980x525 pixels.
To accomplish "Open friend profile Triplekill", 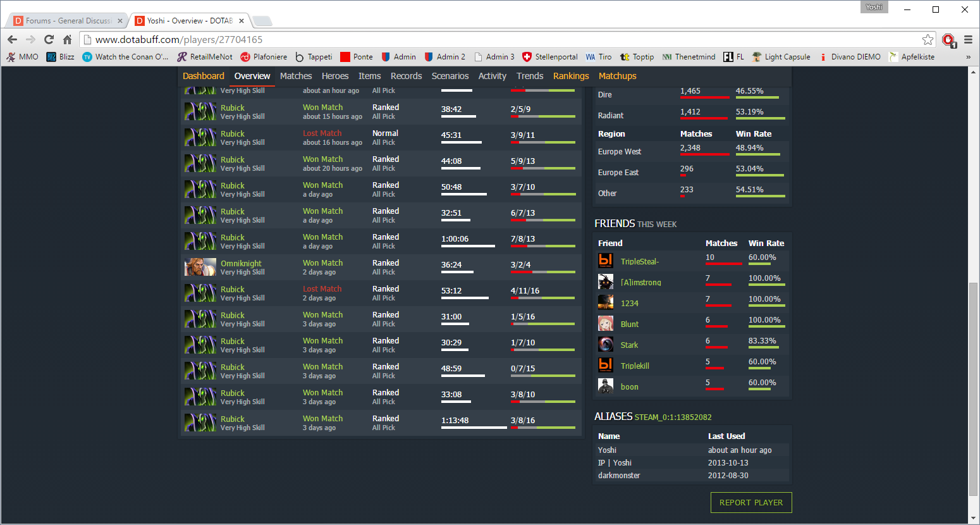I will pos(635,366).
